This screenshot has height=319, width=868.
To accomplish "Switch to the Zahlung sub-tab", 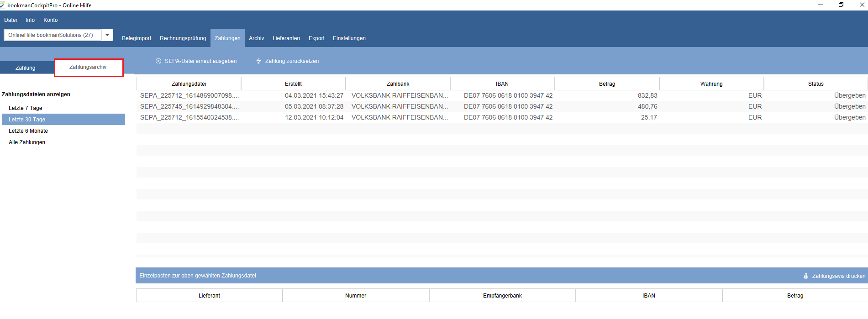I will 26,68.
